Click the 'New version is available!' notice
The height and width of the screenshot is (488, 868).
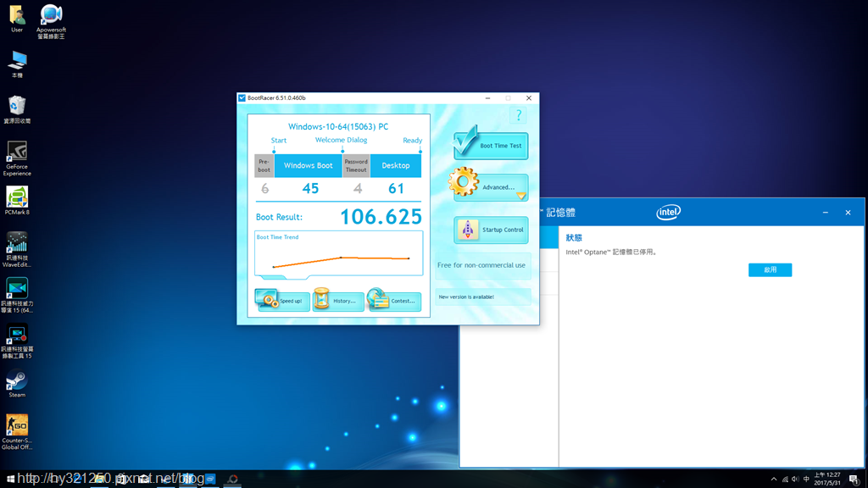coord(466,297)
